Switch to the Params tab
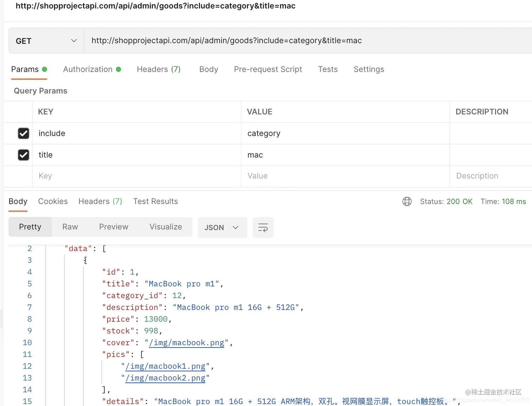Screen dimensions: 532x406 tap(29, 69)
